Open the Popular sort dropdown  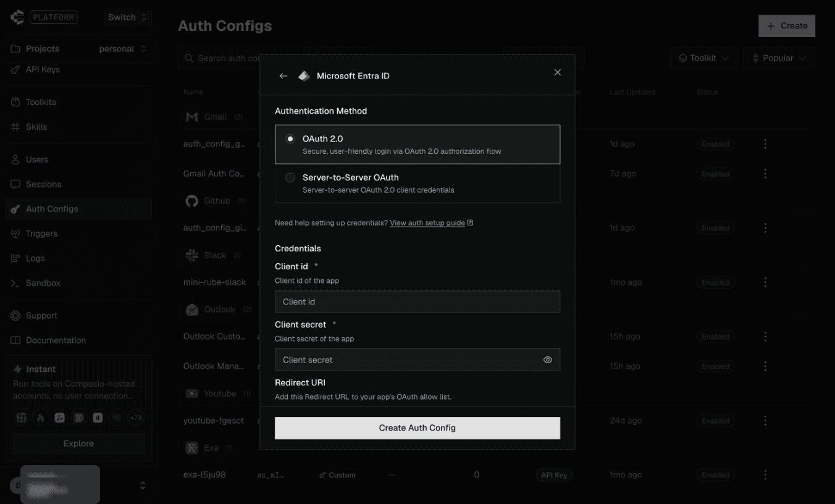click(x=779, y=58)
